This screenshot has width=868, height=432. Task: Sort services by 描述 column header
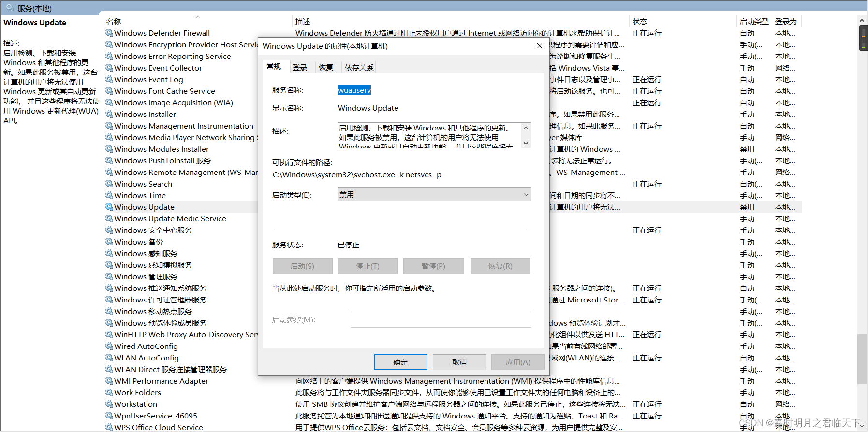coord(461,21)
